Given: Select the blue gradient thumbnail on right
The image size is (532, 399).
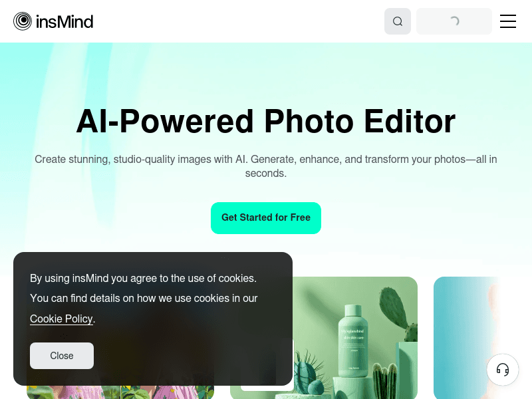Looking at the screenshot, I should click(466, 338).
